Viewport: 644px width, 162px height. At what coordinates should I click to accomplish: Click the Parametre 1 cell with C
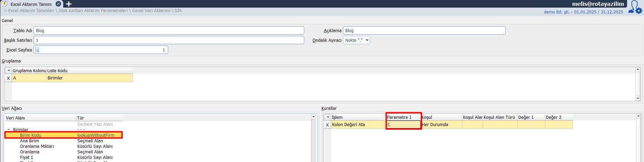click(403, 125)
